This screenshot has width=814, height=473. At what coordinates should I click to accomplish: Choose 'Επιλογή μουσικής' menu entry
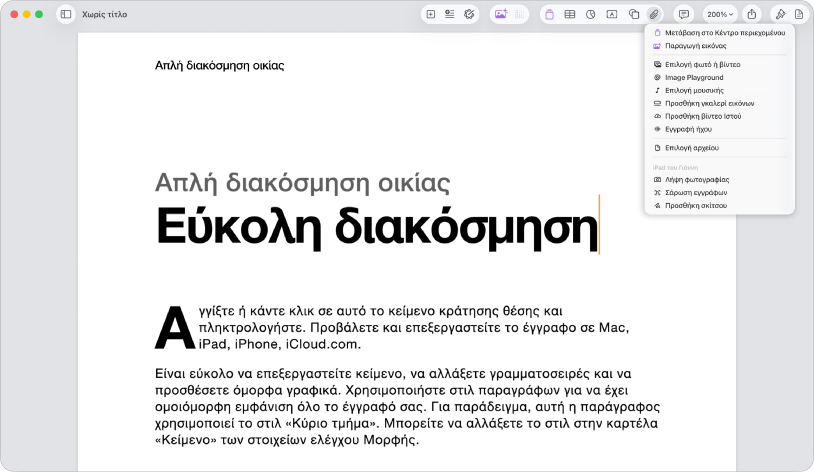pos(720,90)
